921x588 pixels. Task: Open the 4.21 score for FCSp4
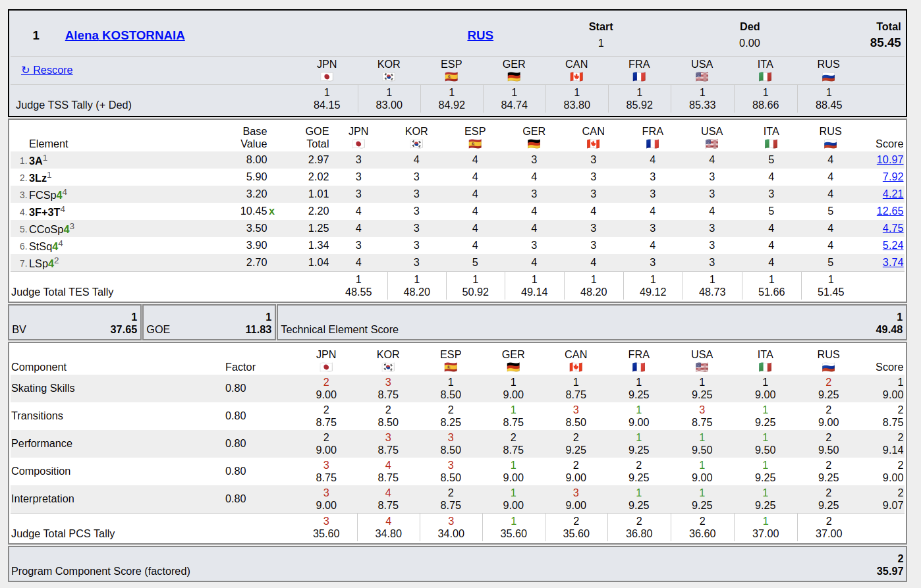[893, 194]
